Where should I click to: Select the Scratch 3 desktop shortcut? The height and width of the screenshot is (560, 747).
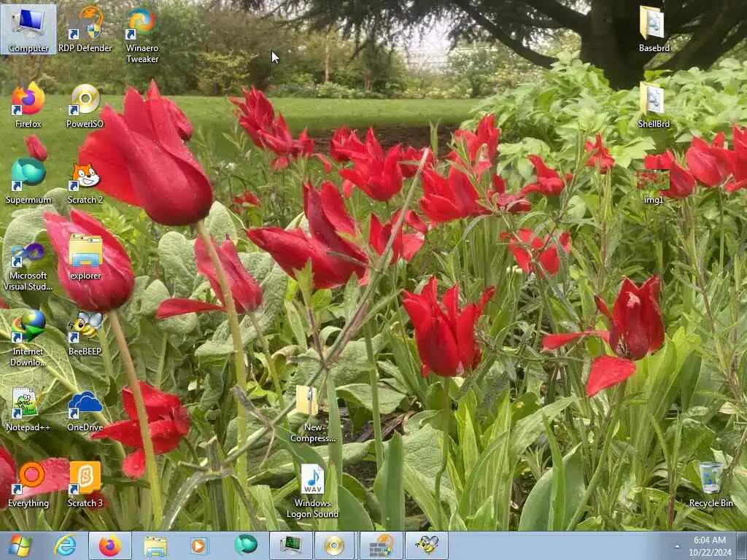[x=85, y=484]
